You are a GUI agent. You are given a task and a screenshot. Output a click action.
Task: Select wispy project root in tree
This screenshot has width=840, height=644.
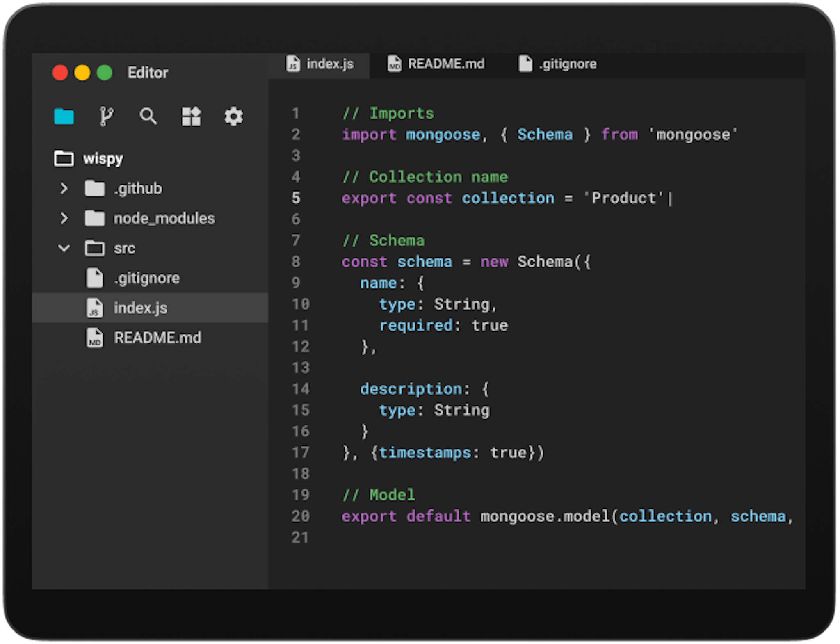(x=103, y=159)
